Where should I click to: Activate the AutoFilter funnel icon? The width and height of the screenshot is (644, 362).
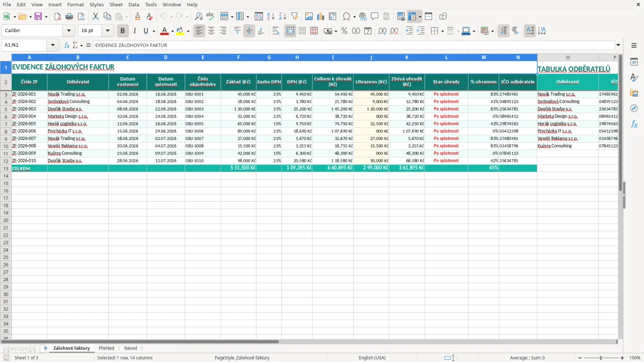pyautogui.click(x=294, y=17)
